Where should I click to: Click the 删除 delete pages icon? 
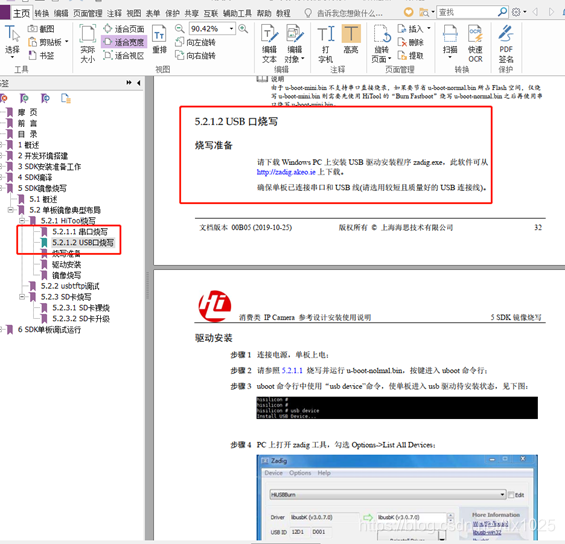click(411, 43)
